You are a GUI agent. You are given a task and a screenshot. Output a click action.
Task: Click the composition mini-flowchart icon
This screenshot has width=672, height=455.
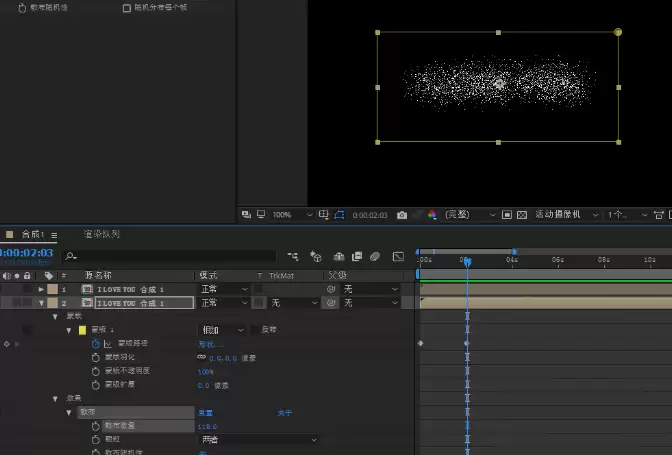(x=293, y=256)
